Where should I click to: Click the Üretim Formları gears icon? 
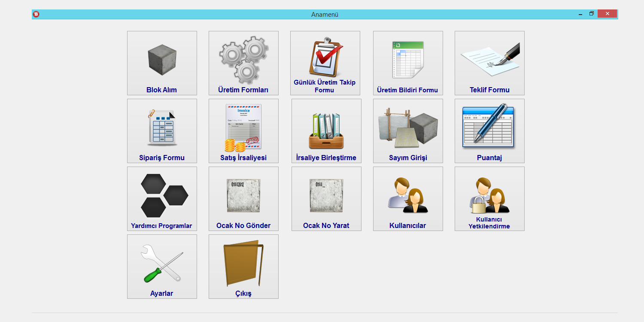243,60
